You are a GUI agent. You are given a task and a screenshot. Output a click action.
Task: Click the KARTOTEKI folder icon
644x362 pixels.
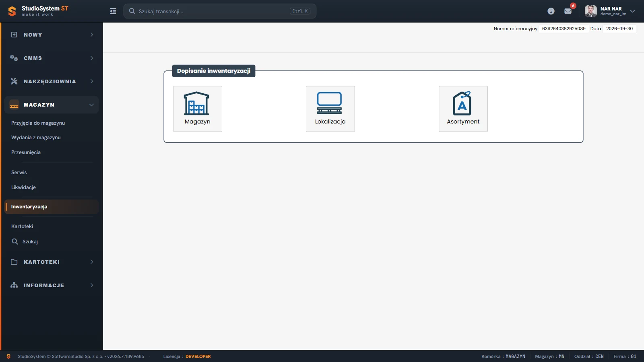click(14, 262)
